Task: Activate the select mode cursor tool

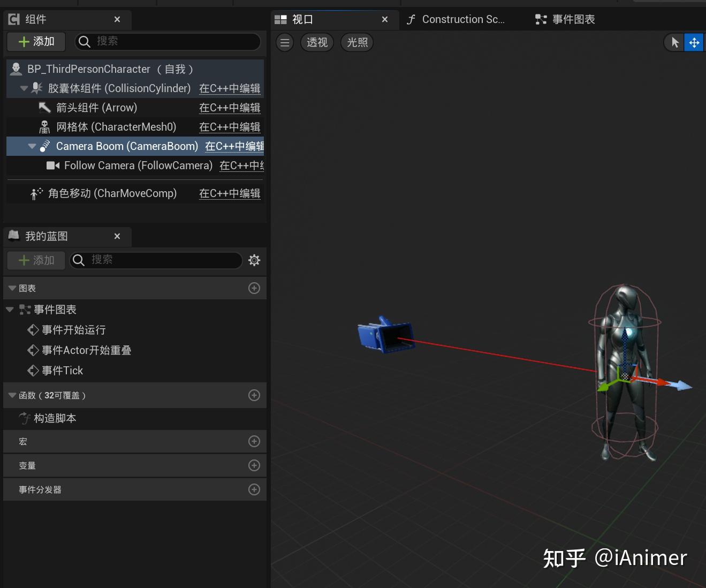Action: tap(674, 42)
